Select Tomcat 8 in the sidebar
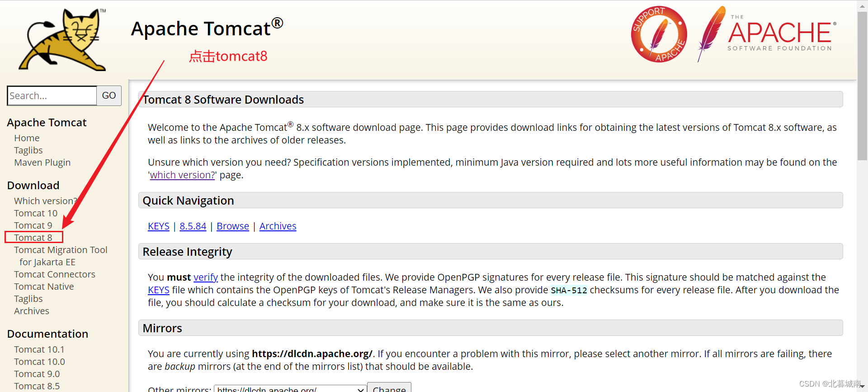Screen dimensions: 868x392 pyautogui.click(x=33, y=237)
